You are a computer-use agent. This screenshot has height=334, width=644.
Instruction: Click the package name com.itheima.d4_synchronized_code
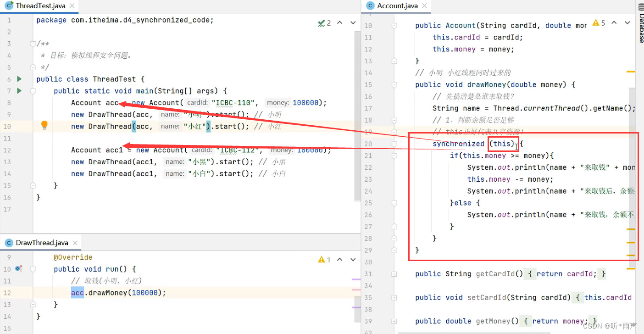click(x=141, y=20)
